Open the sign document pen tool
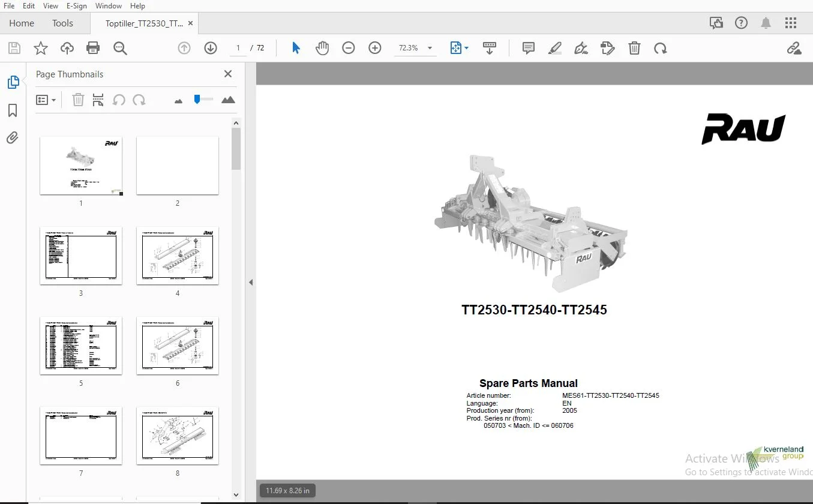813x504 pixels. [581, 48]
